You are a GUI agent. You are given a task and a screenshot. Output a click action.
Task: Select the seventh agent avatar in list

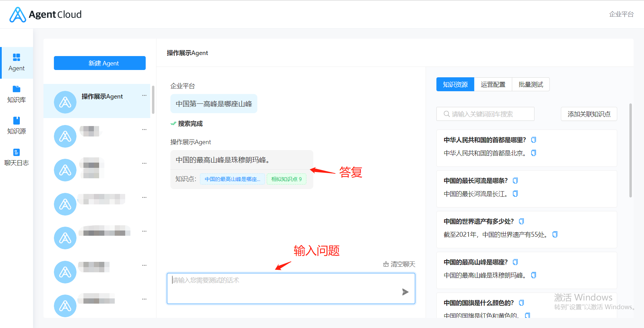[65, 306]
